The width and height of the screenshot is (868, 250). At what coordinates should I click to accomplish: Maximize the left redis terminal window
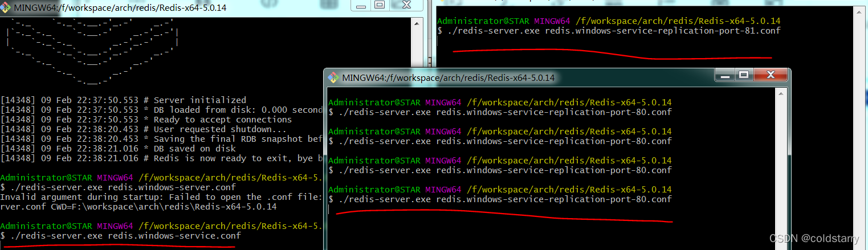(x=380, y=5)
